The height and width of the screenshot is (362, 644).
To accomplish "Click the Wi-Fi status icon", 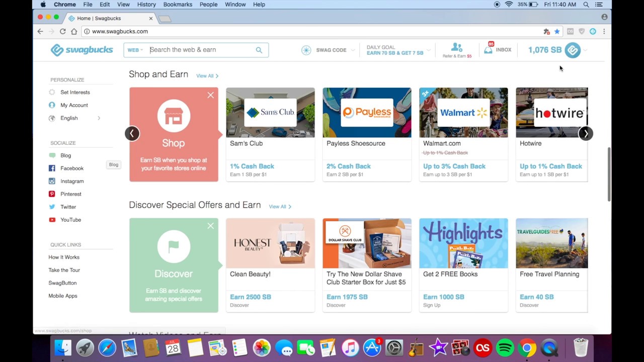I will click(509, 5).
